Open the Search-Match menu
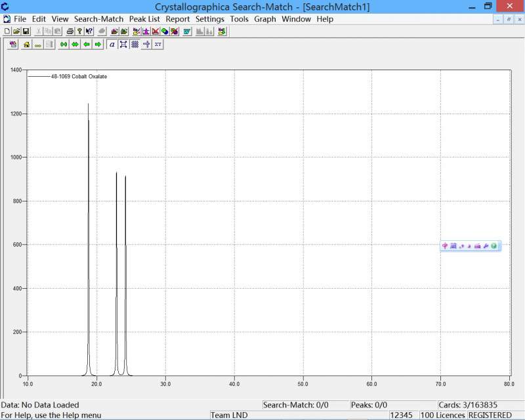Image resolution: width=525 pixels, height=420 pixels. (x=99, y=19)
